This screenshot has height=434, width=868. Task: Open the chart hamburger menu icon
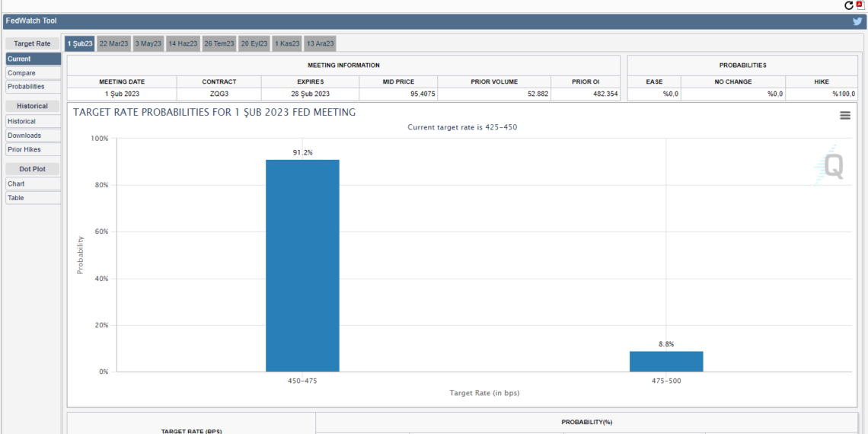click(x=845, y=115)
